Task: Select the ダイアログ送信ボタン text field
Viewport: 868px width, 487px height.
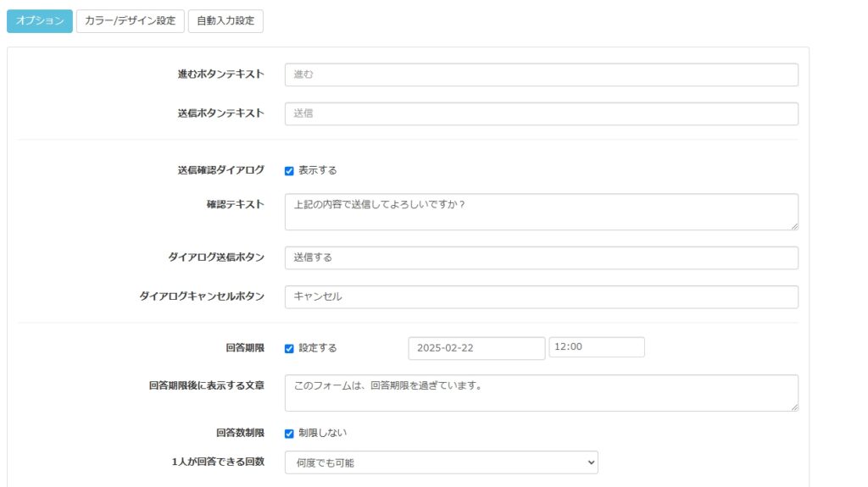Action: pos(541,257)
